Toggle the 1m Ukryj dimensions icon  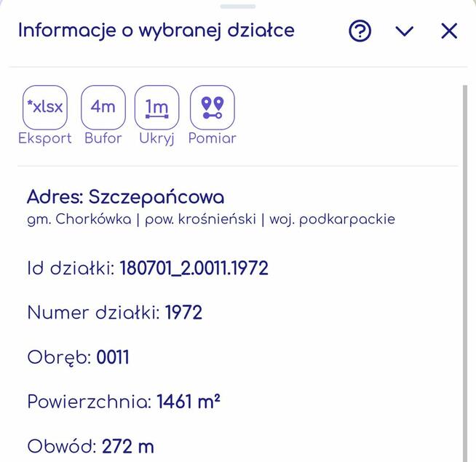coord(156,108)
